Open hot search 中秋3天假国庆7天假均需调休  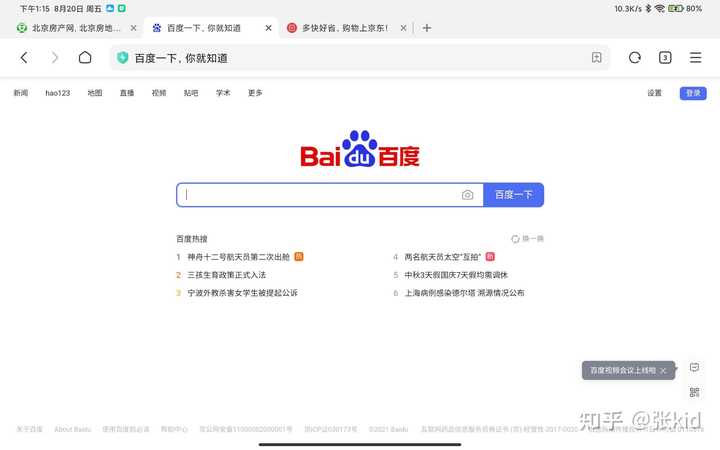[456, 275]
